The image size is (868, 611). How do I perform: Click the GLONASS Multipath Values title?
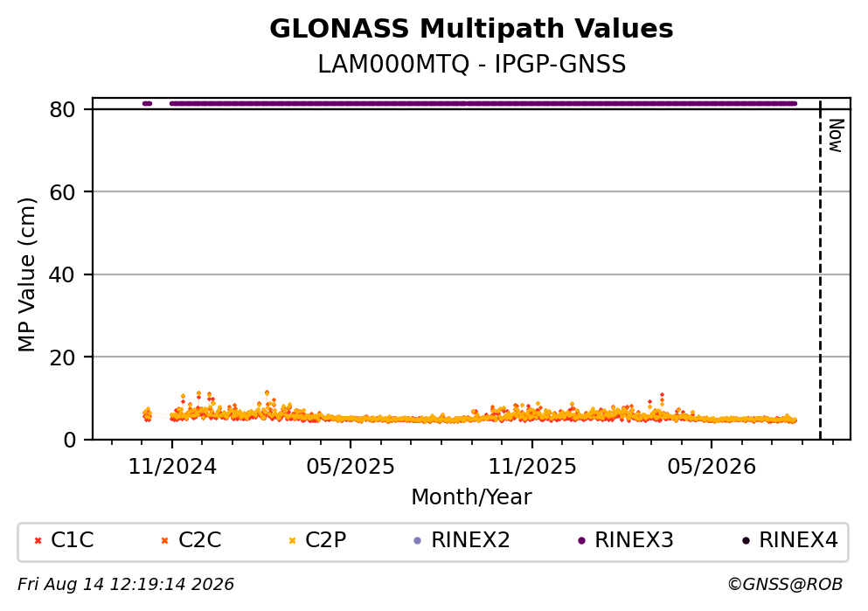point(471,29)
